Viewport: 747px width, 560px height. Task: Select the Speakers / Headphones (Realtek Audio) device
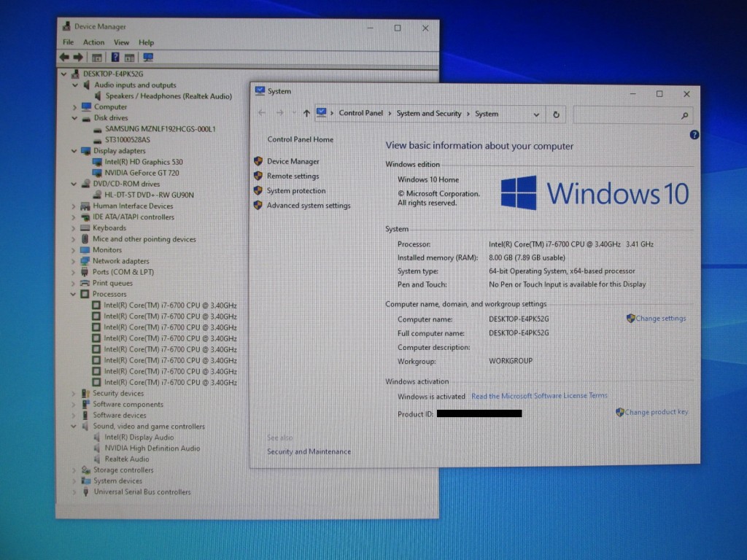tap(169, 96)
